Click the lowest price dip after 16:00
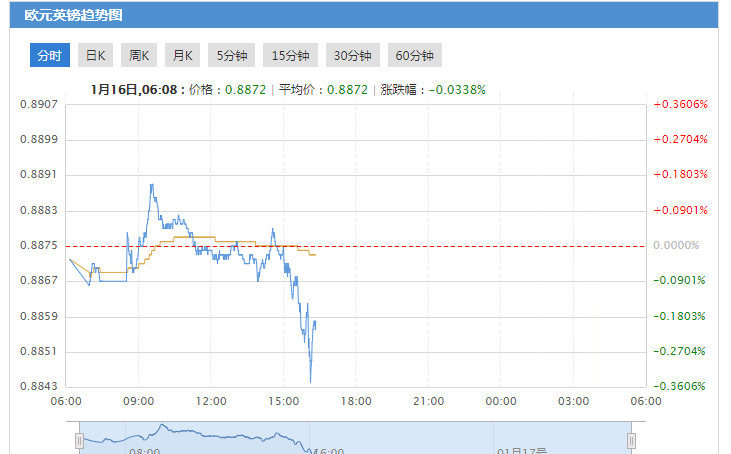Viewport: 731px width, 454px height. click(311, 380)
